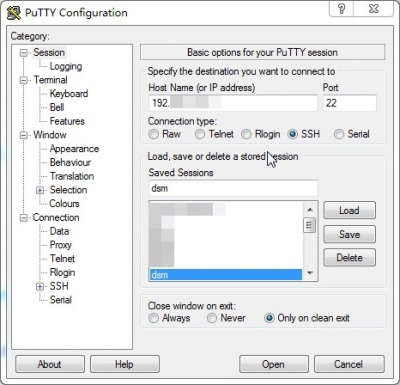Expand the SSH tree node in Category

tap(40, 287)
